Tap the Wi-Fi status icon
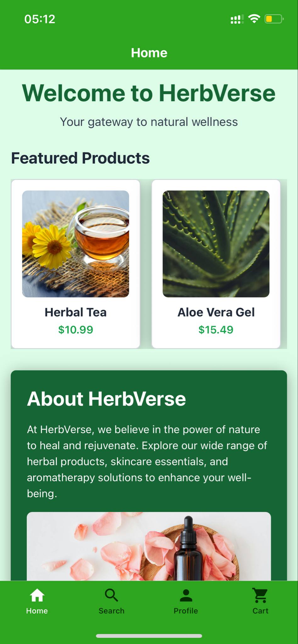 coord(254,19)
